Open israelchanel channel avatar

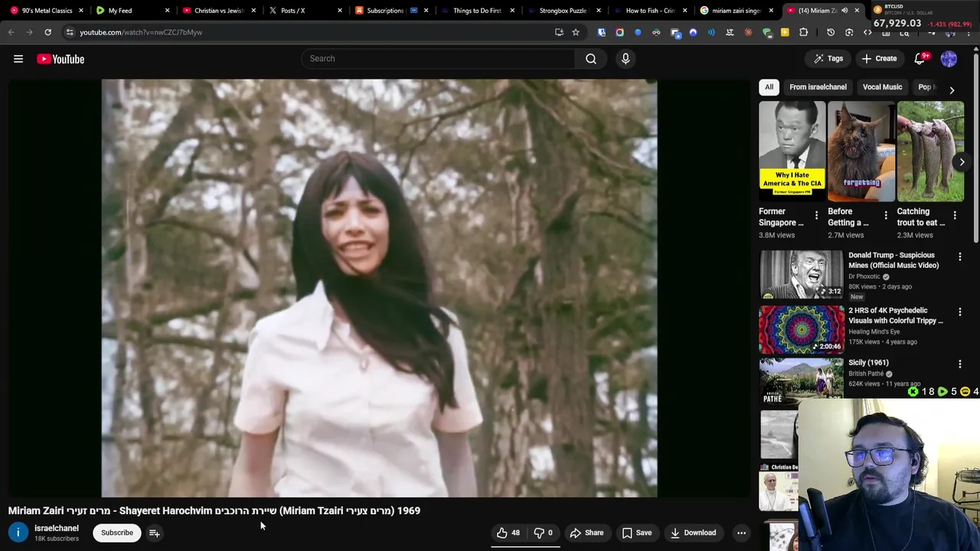pyautogui.click(x=18, y=533)
